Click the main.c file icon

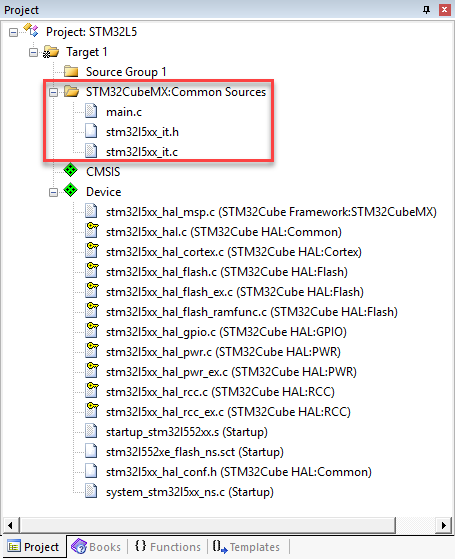point(91,112)
